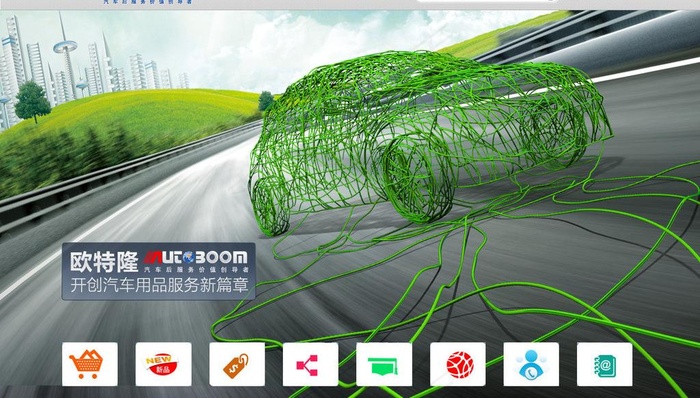Open the red globe network icon

point(458,364)
